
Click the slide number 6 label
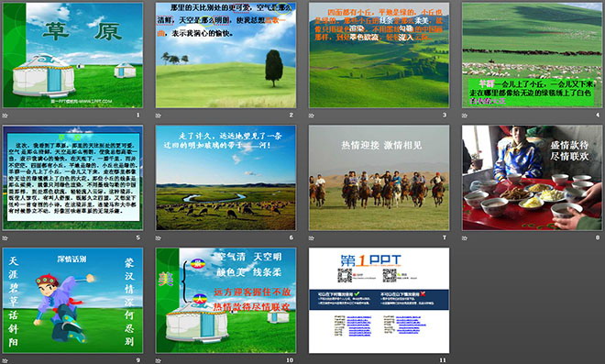click(291, 237)
